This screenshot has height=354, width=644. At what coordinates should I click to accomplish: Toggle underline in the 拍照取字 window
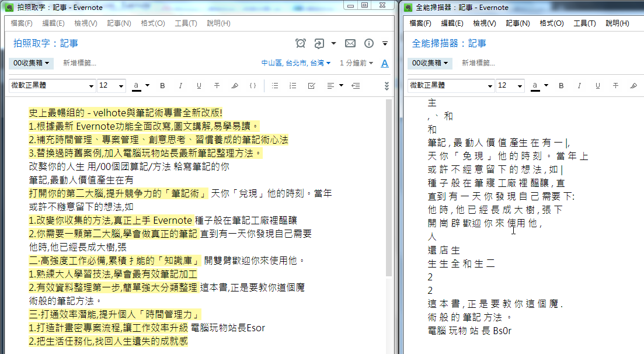point(199,85)
